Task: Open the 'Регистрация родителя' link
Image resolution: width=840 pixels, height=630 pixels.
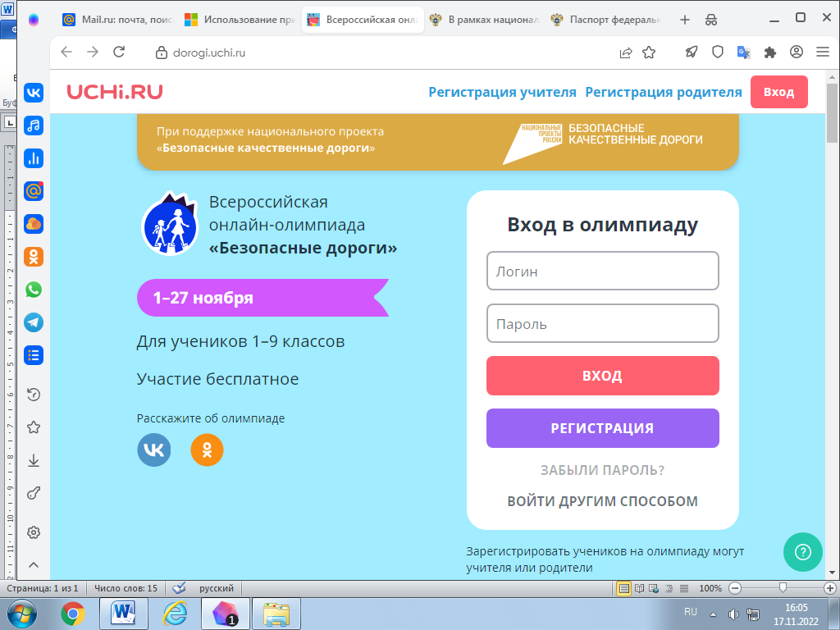Action: [664, 92]
